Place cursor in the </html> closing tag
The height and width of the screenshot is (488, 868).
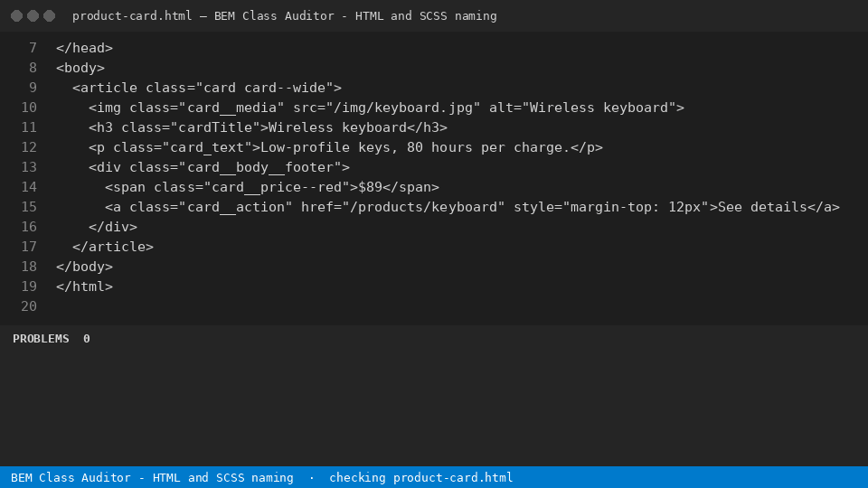pos(84,286)
